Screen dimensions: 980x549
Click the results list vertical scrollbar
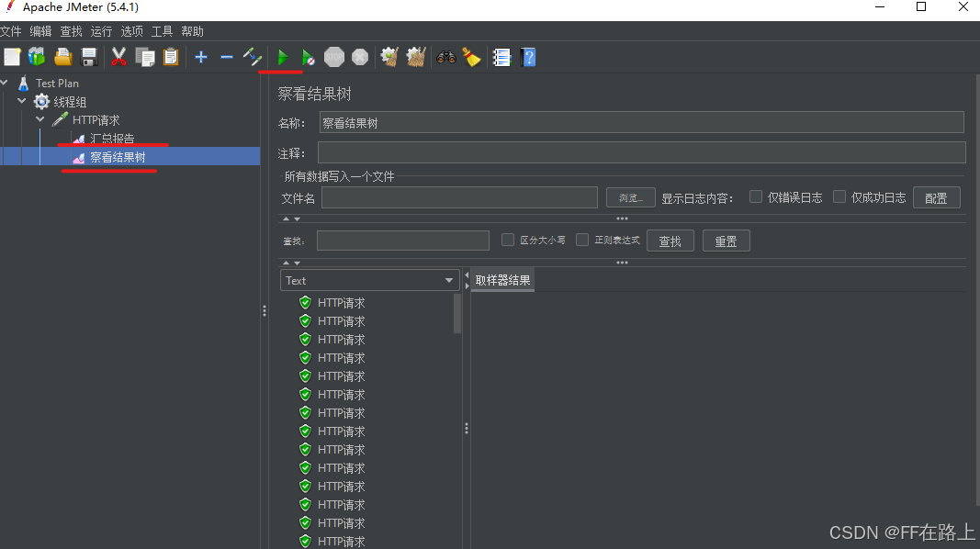click(457, 314)
